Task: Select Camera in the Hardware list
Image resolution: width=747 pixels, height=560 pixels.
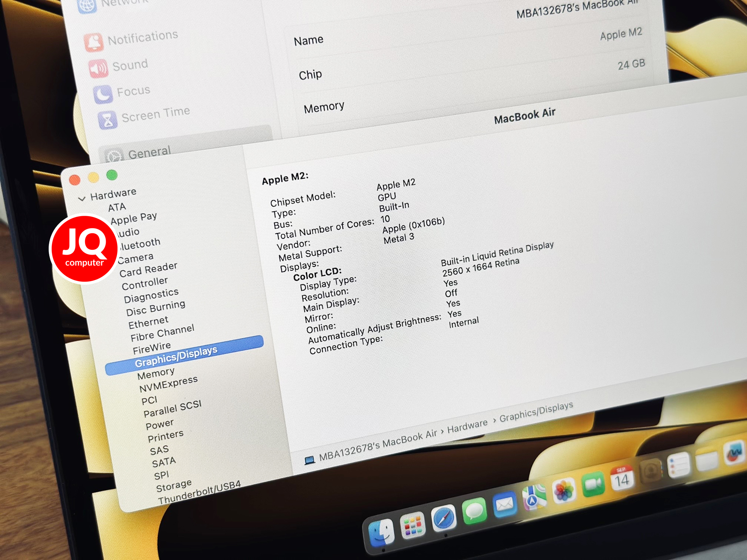Action: [x=136, y=258]
